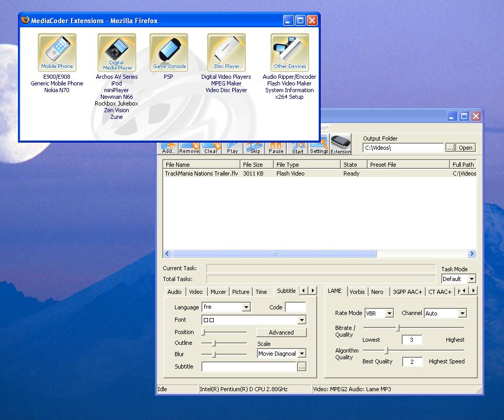504x420 pixels.
Task: Switch to the Picture tab
Action: (x=240, y=292)
